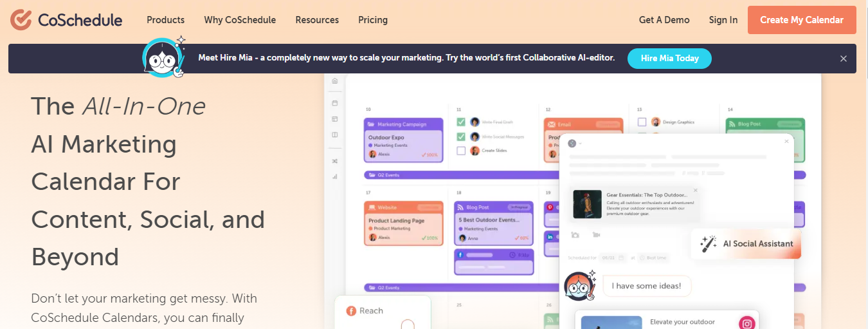Click the Mia avatar beside ideas bubble

point(579,286)
